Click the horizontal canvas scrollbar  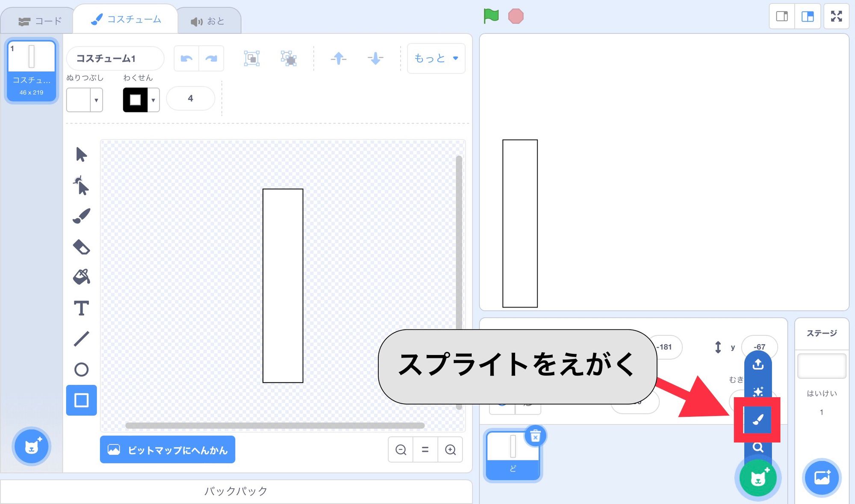coord(275,425)
